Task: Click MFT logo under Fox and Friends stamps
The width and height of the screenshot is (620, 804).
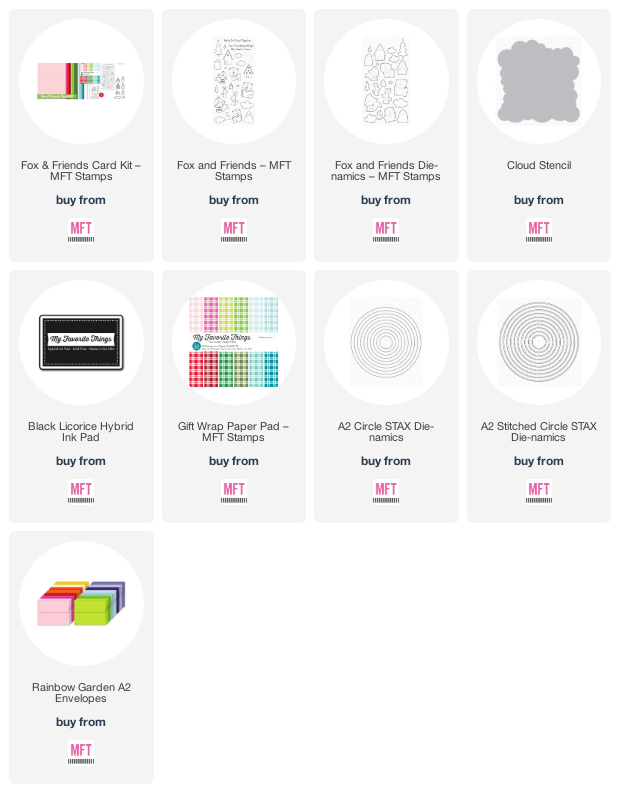Action: point(234,230)
